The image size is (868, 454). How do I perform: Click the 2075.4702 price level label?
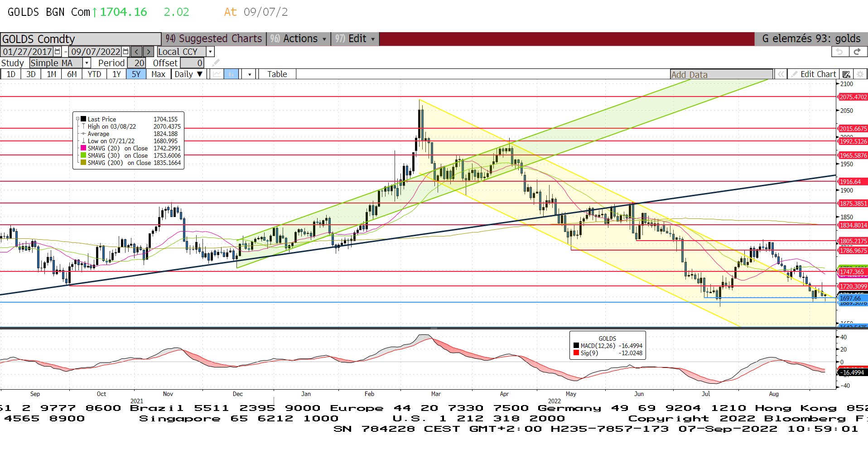pos(853,97)
